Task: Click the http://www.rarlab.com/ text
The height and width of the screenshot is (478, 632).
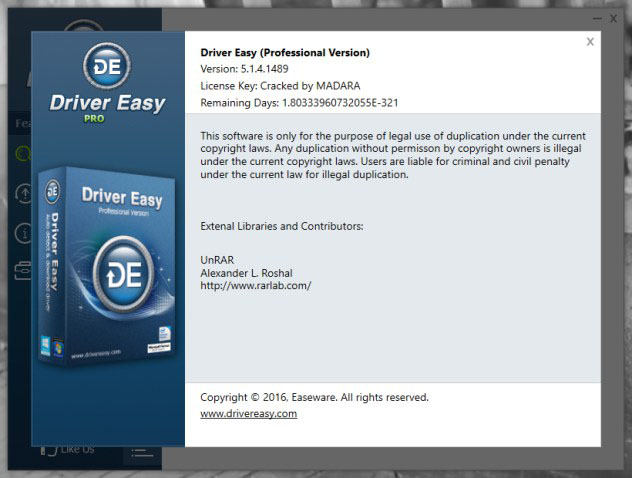Action: coord(256,286)
